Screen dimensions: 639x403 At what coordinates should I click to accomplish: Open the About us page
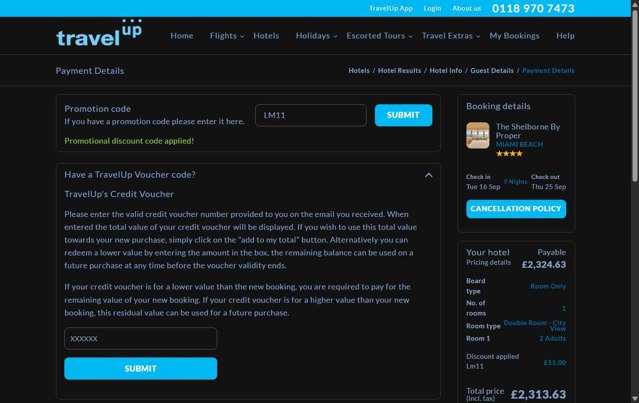pyautogui.click(x=466, y=8)
